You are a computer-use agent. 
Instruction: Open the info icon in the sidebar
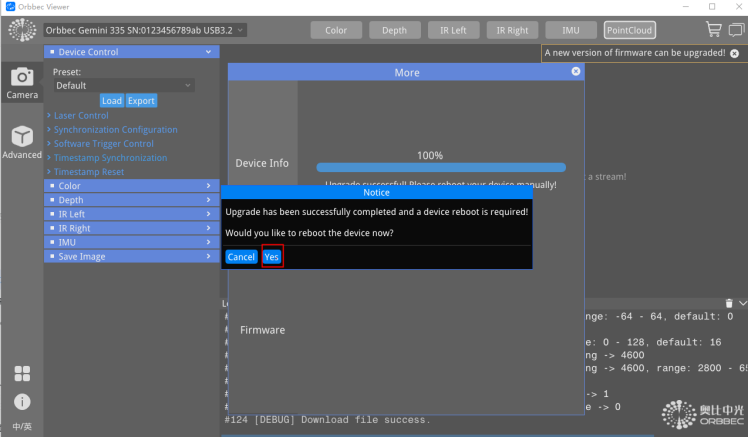pos(22,401)
